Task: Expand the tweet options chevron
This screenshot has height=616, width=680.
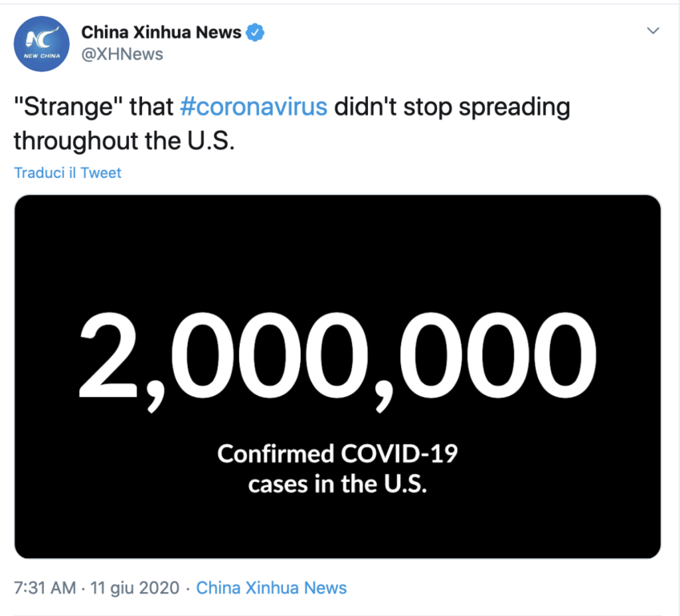Action: 653,30
